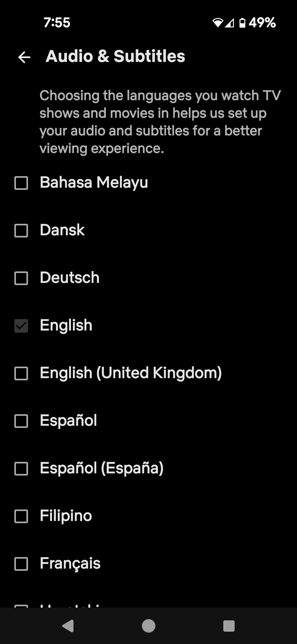
Task: Check the Bahasa Melayu language checkbox
Action: [x=21, y=183]
